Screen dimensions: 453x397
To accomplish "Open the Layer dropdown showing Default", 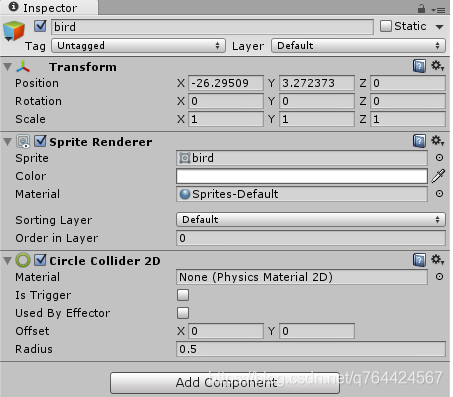I will tap(358, 46).
